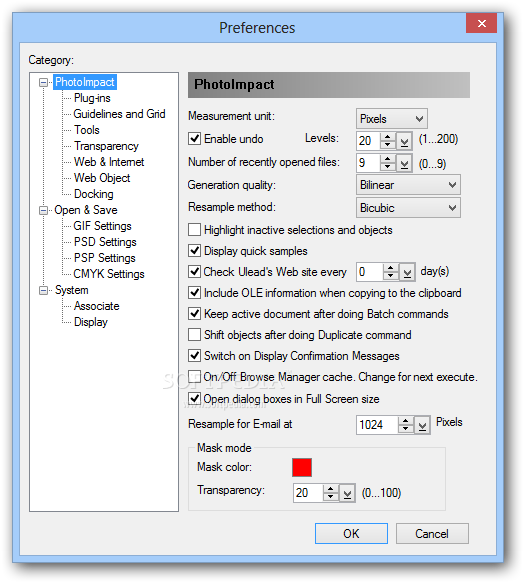Screen dimensions: 524x583
Task: Collapse the PhotoImpact tree node
Action: pyautogui.click(x=44, y=83)
